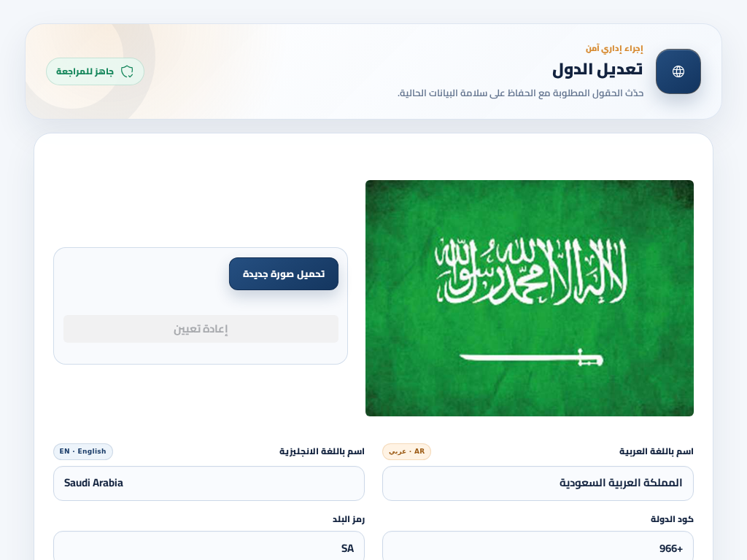Viewport: 747px width, 560px height.
Task: Click the إجراء إداري آمن caption
Action: click(x=614, y=49)
